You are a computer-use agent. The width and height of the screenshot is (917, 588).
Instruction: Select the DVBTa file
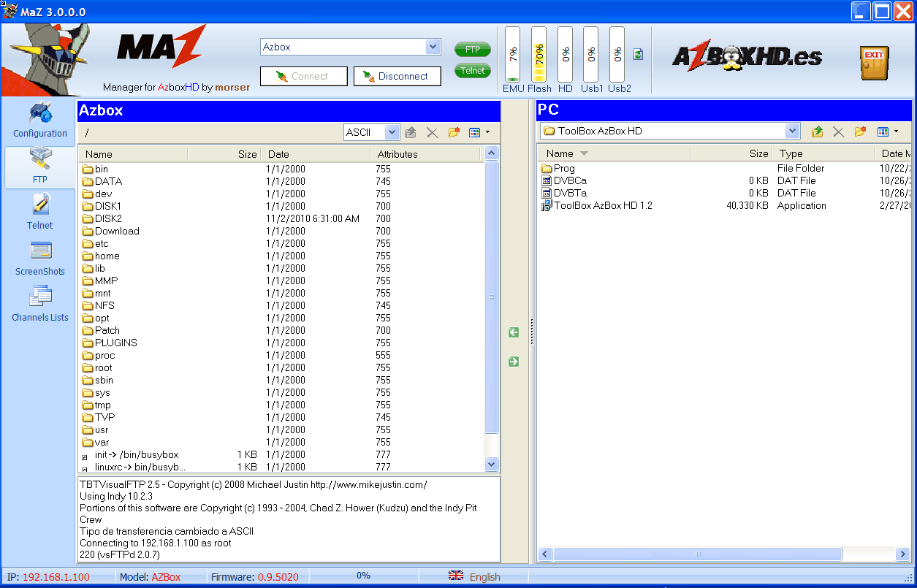coord(570,193)
